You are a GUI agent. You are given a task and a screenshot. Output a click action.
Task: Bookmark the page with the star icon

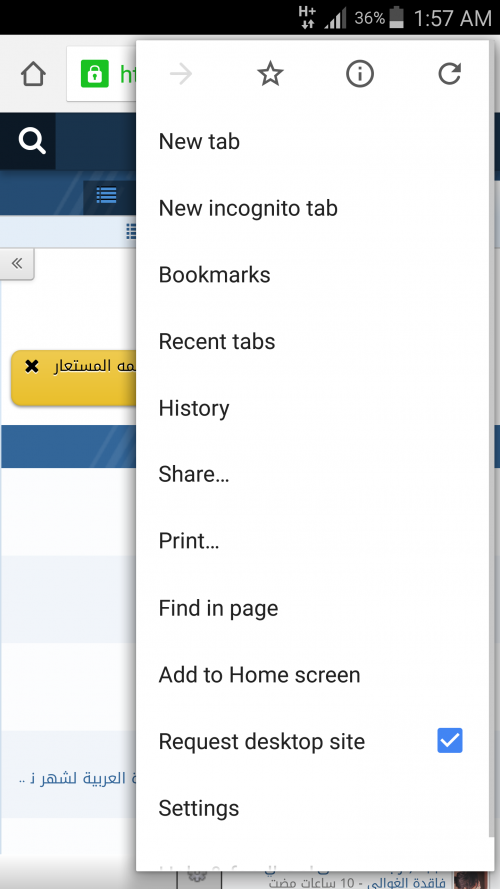[x=270, y=74]
